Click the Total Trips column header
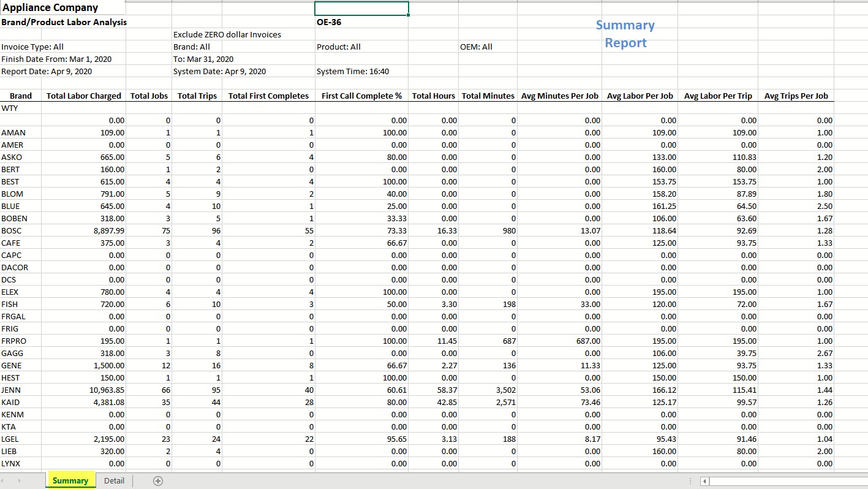Viewport: 868px width, 489px height. click(197, 96)
